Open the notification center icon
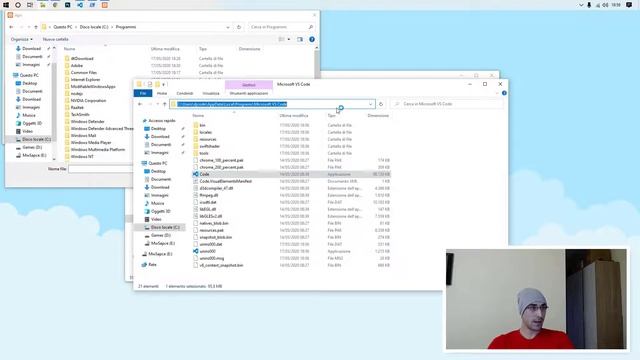The height and width of the screenshot is (360, 640). click(629, 5)
